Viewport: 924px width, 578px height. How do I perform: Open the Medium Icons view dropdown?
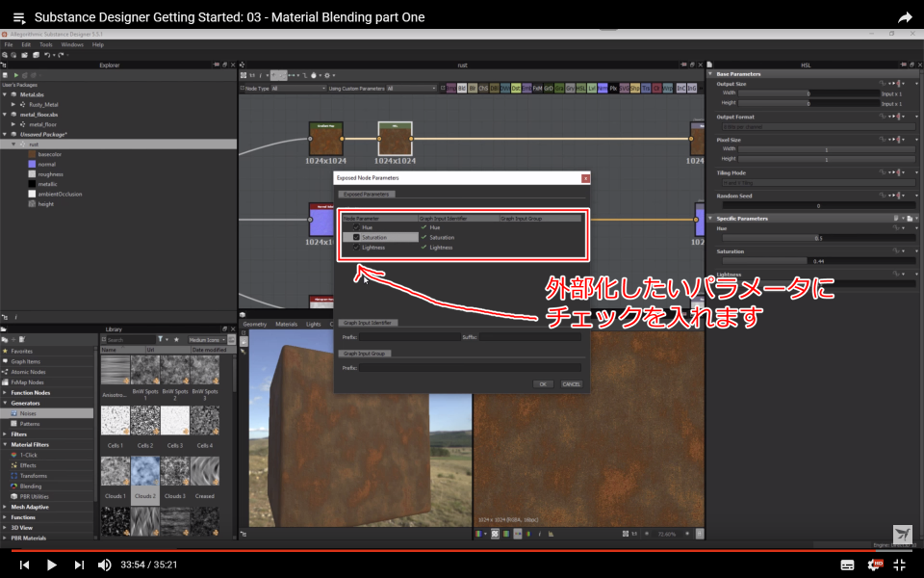(x=208, y=340)
